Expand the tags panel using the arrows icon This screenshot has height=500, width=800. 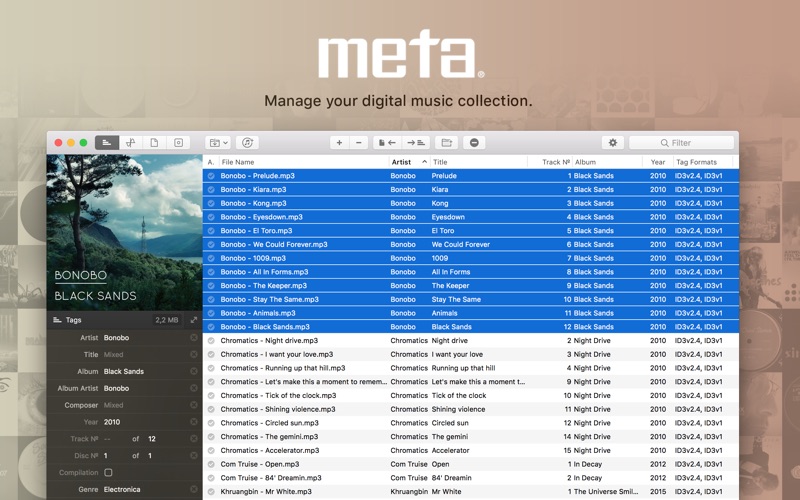tap(193, 320)
